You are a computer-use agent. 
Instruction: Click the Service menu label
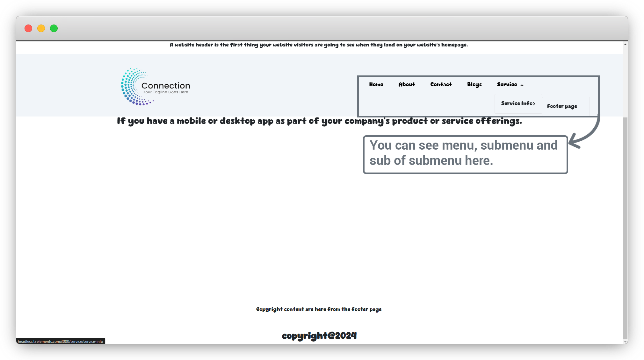(507, 84)
